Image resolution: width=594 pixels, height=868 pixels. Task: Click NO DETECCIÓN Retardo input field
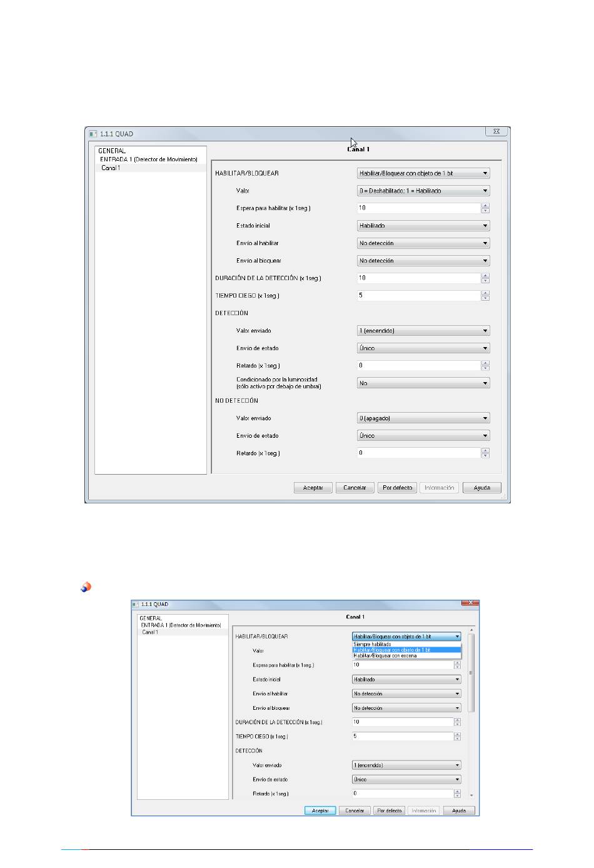pyautogui.click(x=418, y=453)
